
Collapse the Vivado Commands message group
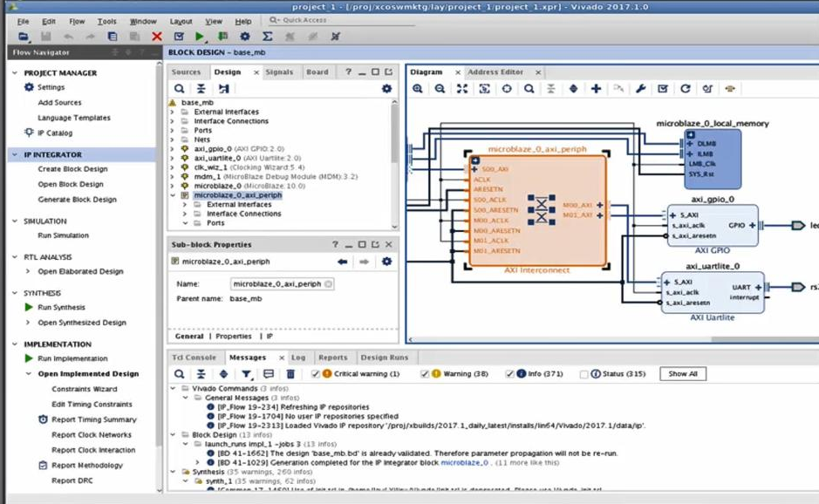click(173, 389)
